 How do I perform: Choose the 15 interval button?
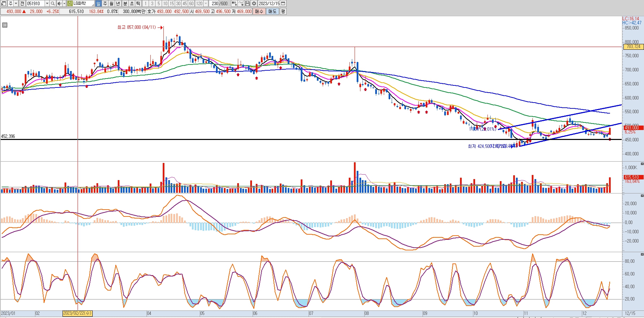click(x=172, y=3)
